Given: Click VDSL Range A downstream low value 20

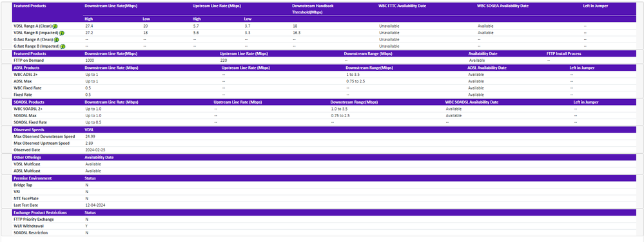Looking at the screenshot, I should 146,26.
